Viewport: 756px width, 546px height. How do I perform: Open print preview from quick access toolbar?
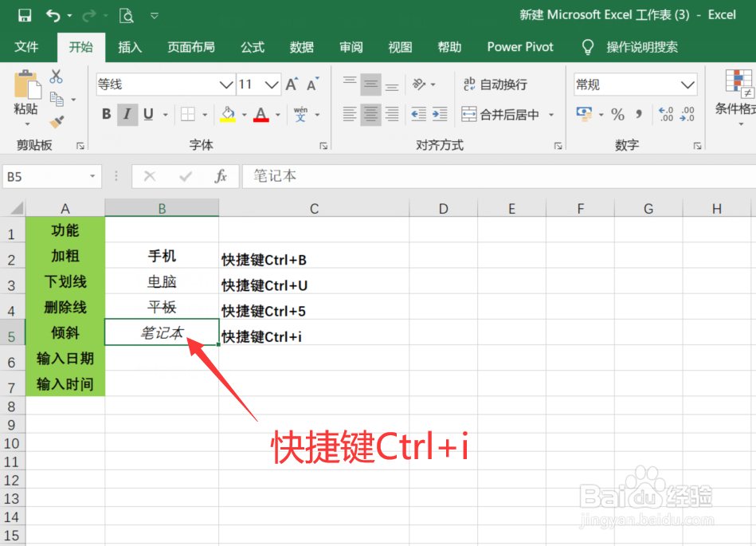click(127, 16)
